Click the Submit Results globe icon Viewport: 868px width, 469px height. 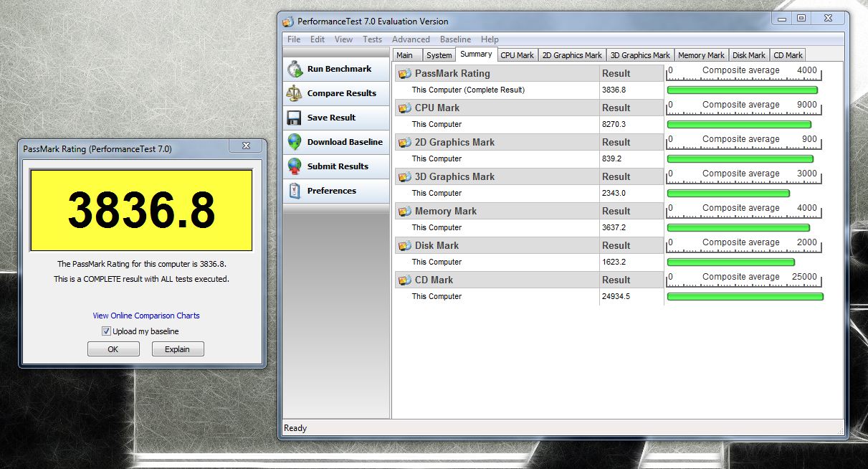tap(295, 166)
